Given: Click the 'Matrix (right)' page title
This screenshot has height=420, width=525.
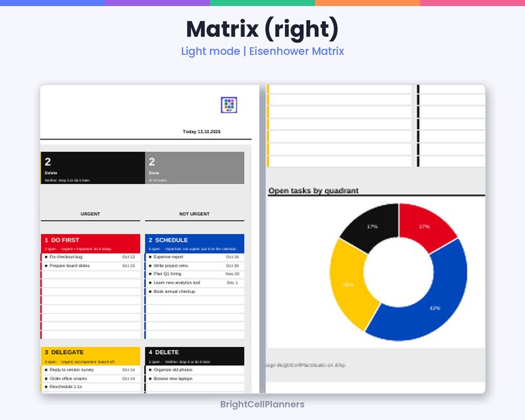Looking at the screenshot, I should click(x=262, y=29).
